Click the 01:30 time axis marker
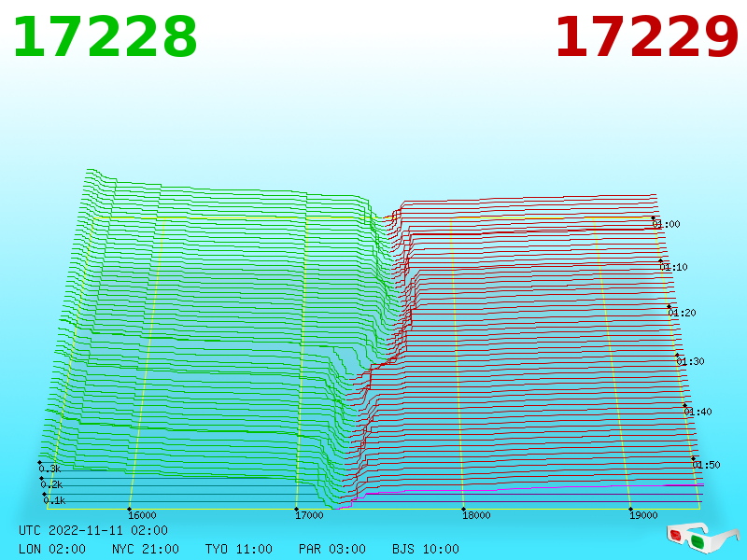Screen dimensions: 747x560 click(x=690, y=361)
